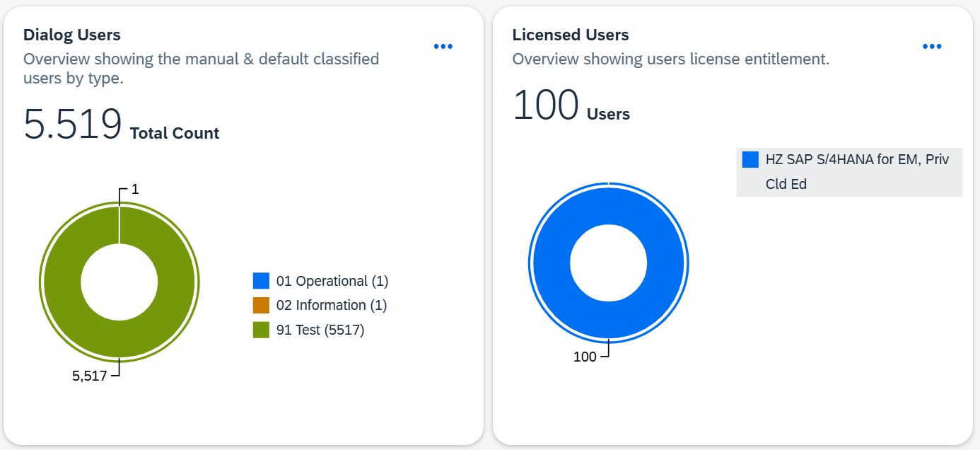This screenshot has height=450, width=980.
Task: Select the 91 Test (5517) legend label
Action: [x=320, y=330]
